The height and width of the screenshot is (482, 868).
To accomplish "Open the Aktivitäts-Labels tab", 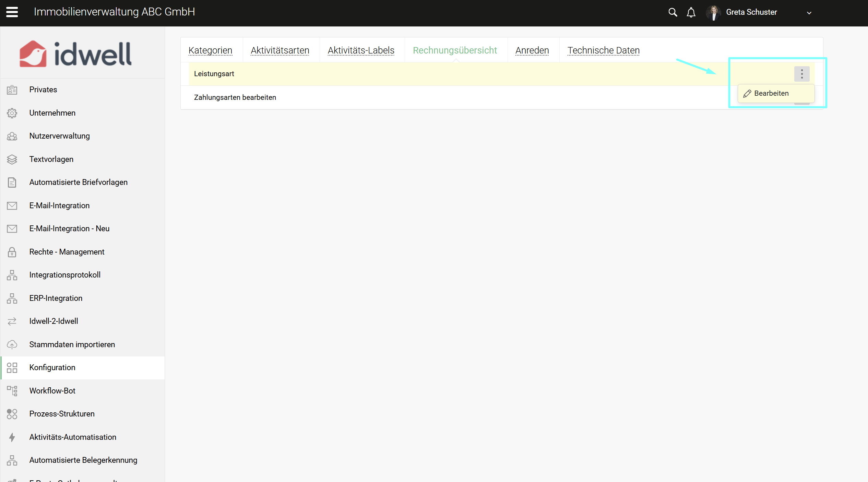I will pyautogui.click(x=361, y=50).
